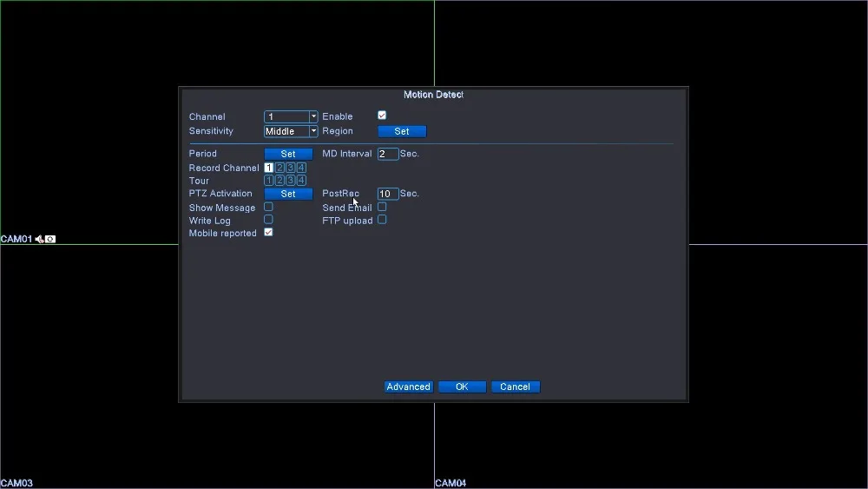The image size is (868, 489).
Task: Uncheck the Mobile reported checkbox
Action: [x=268, y=232]
